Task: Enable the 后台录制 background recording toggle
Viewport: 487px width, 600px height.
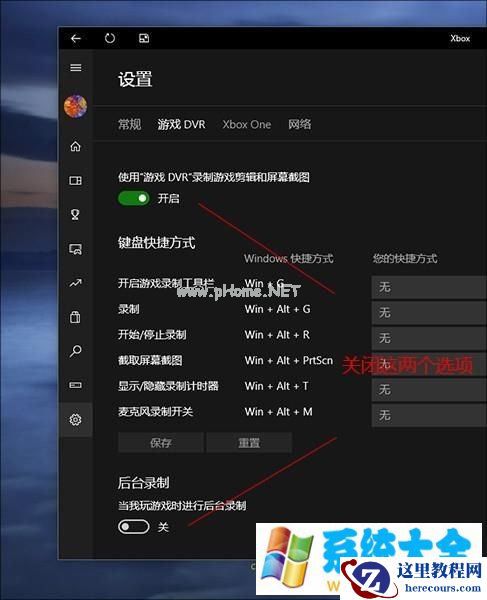Action: (x=134, y=527)
